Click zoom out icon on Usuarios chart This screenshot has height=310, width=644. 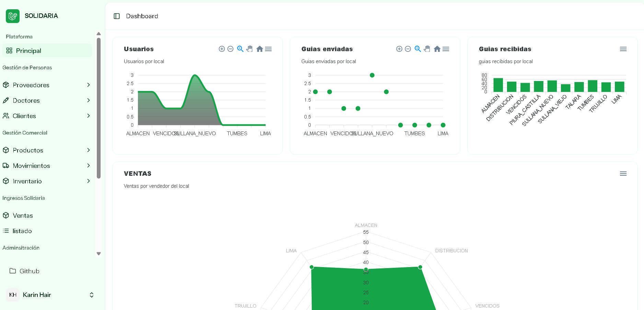click(x=231, y=49)
